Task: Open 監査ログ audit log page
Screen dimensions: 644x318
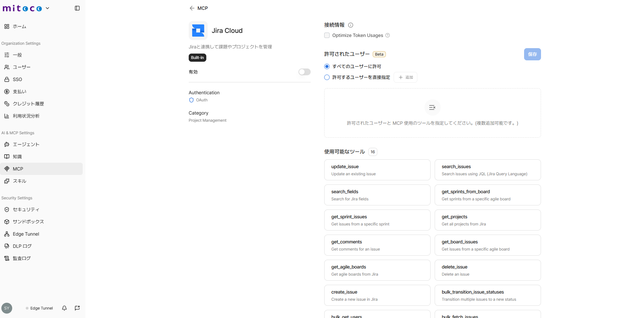Action: 41,258
